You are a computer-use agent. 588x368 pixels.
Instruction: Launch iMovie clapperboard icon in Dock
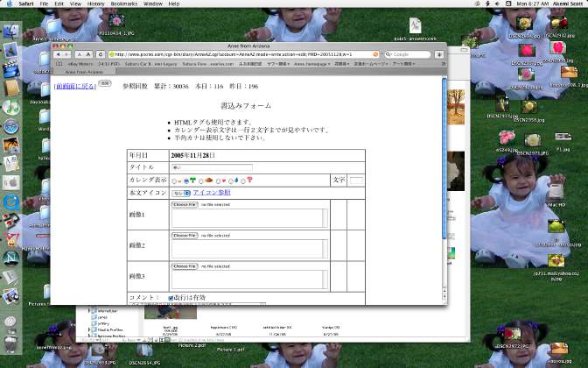pyautogui.click(x=10, y=70)
